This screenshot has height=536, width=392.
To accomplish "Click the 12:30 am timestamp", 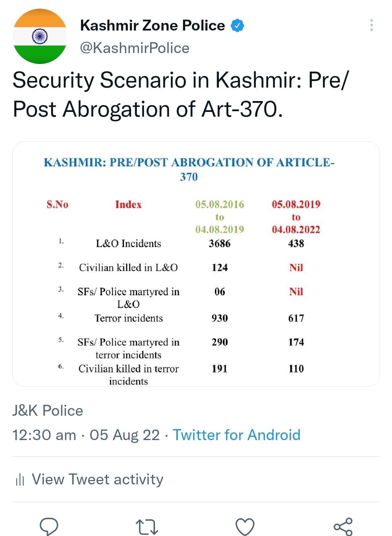I will click(x=44, y=435).
